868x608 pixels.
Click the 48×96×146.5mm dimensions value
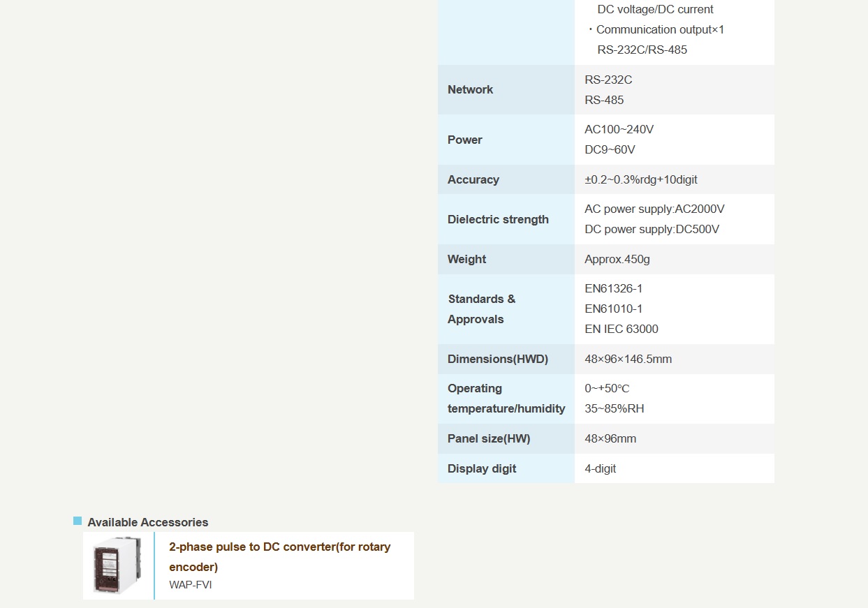pyautogui.click(x=628, y=359)
